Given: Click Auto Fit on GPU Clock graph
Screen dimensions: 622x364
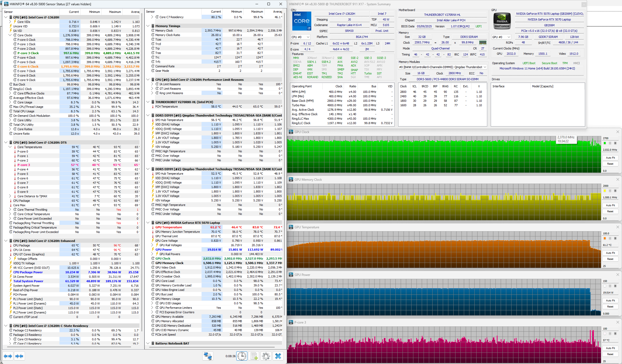Looking at the screenshot, I should pos(610,158).
